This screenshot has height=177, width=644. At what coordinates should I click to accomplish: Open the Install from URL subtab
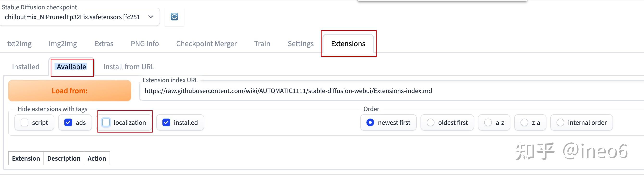point(129,67)
